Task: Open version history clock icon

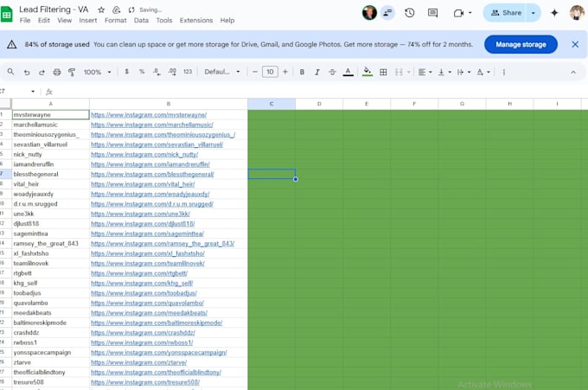Action: click(x=410, y=13)
